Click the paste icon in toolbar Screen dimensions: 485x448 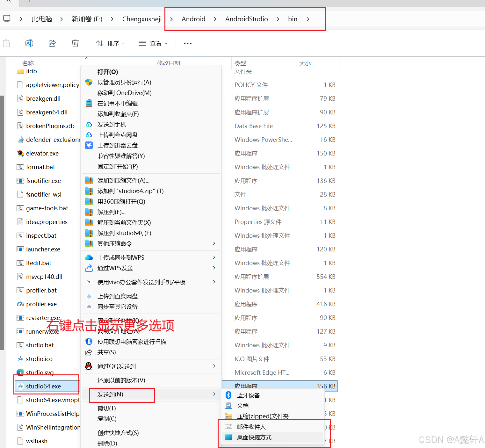(6, 43)
